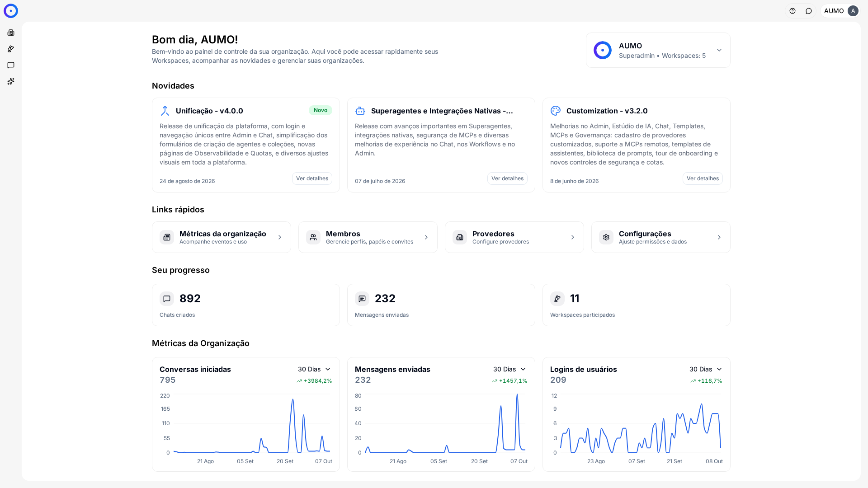Click chevron on Provedores quick link

coord(573,237)
